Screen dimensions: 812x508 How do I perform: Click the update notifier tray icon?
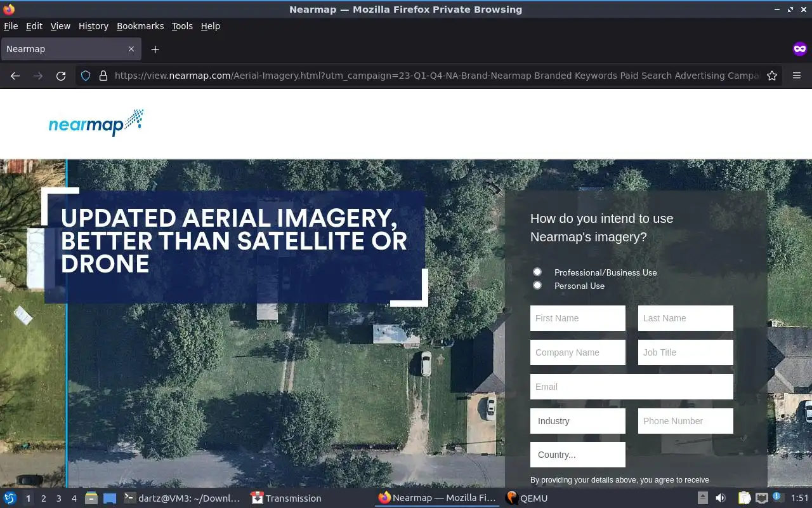777,497
